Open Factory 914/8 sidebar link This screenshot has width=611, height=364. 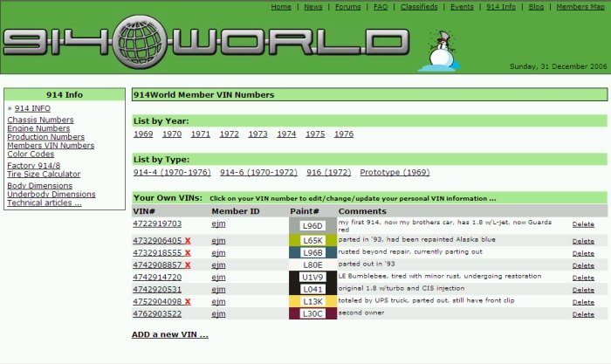[x=33, y=165]
